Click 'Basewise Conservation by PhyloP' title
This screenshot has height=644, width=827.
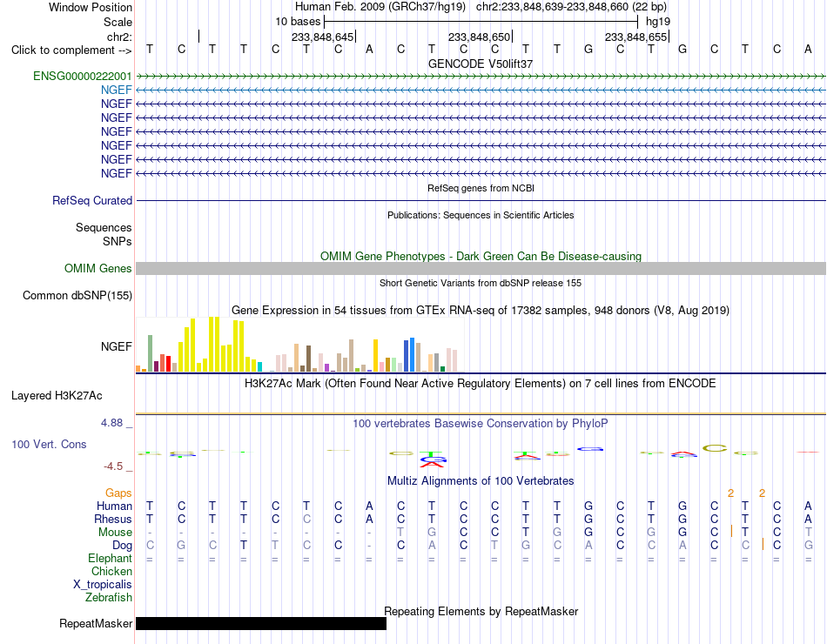pos(481,424)
